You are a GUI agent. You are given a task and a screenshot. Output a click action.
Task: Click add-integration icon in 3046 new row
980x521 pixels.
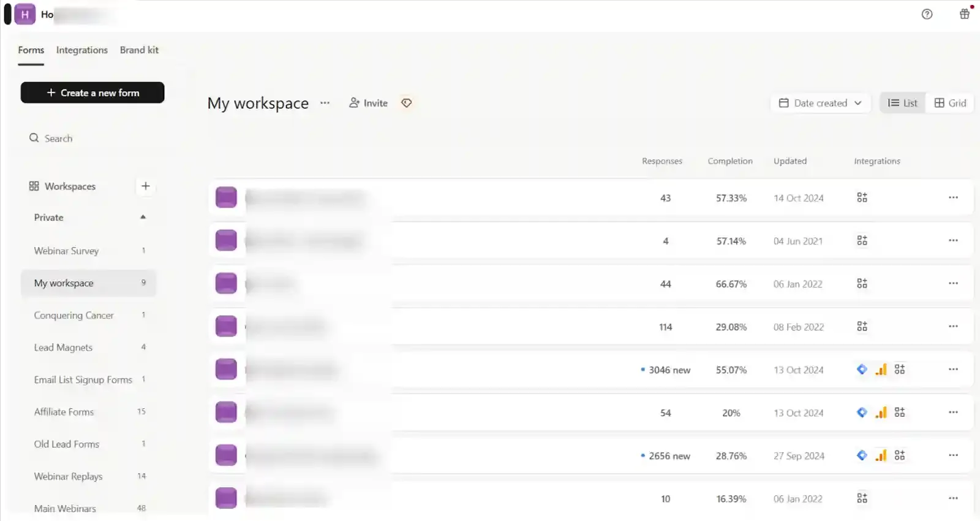pos(899,369)
